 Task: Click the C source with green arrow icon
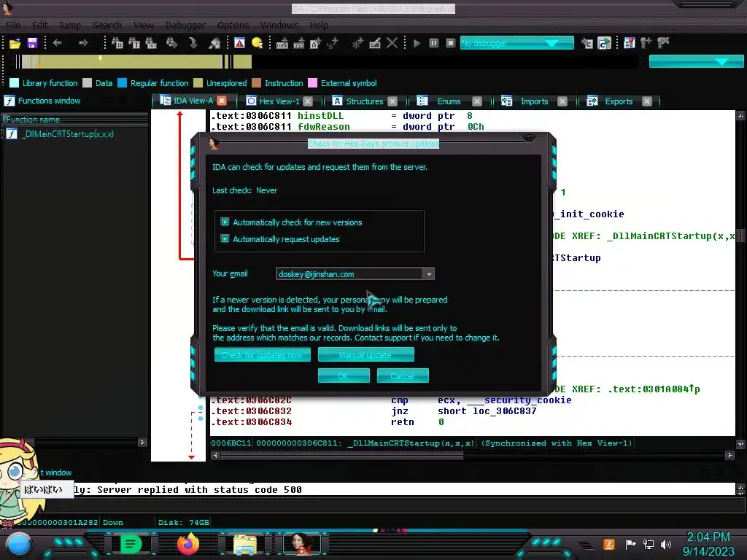[604, 43]
